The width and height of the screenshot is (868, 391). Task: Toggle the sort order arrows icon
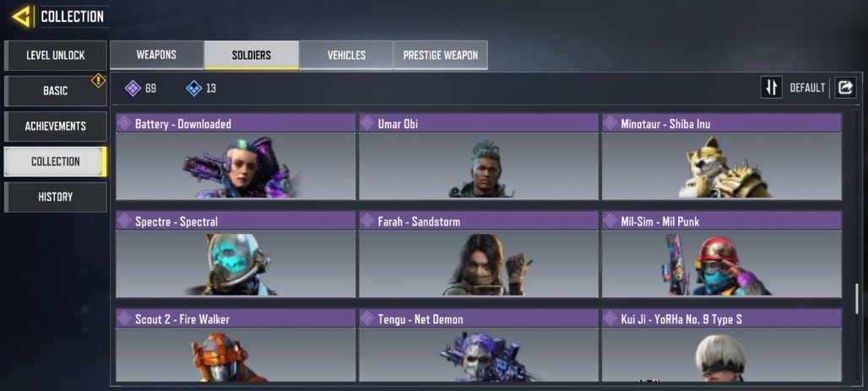click(771, 88)
